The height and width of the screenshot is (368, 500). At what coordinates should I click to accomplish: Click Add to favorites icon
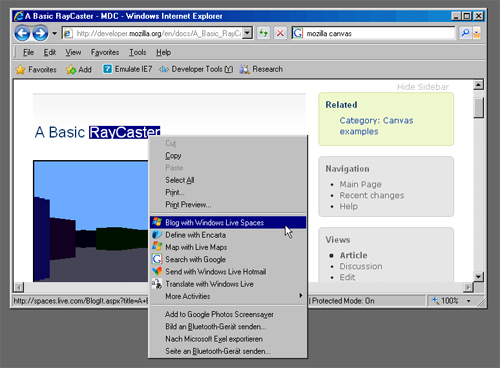[x=79, y=69]
